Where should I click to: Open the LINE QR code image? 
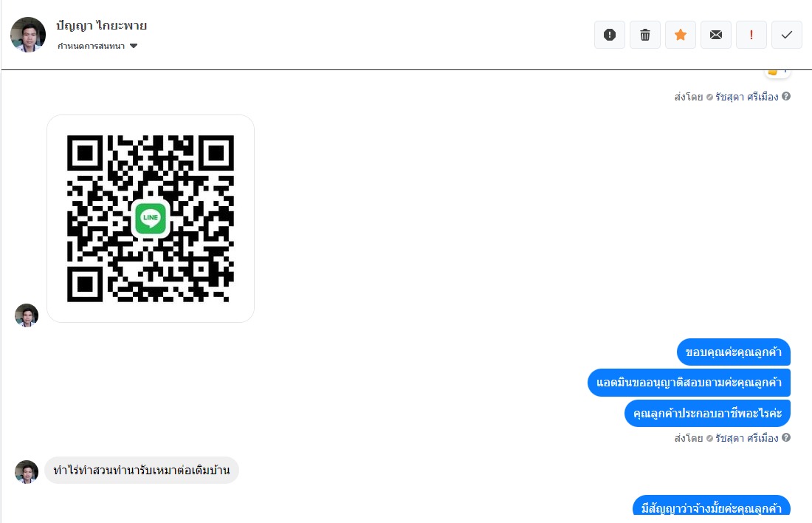(150, 219)
